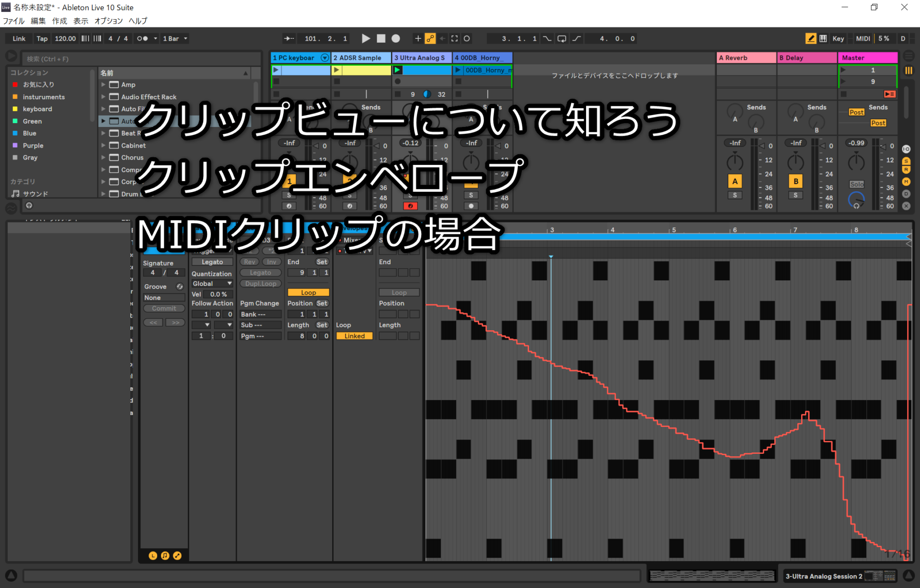Click the Dupl.Loop button
This screenshot has height=588, width=920.
(x=260, y=284)
